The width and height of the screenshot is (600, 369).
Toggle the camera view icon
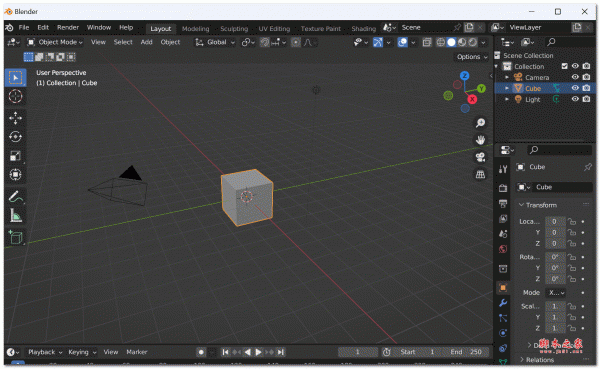coord(480,157)
